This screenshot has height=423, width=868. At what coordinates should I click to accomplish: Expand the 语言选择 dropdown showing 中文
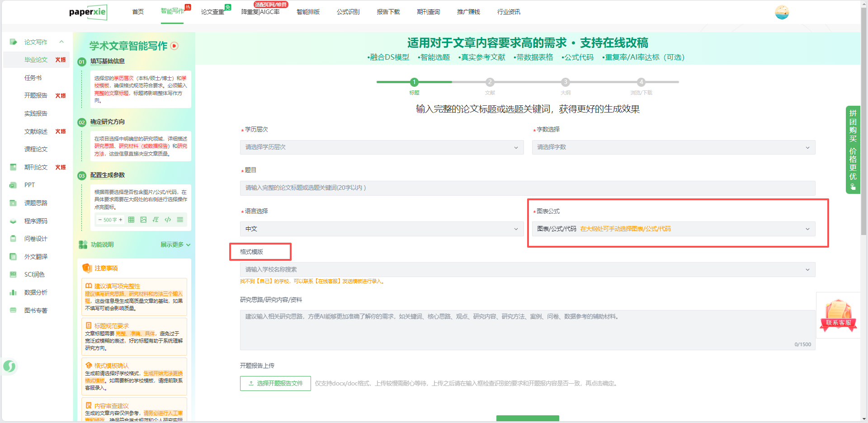pyautogui.click(x=381, y=229)
